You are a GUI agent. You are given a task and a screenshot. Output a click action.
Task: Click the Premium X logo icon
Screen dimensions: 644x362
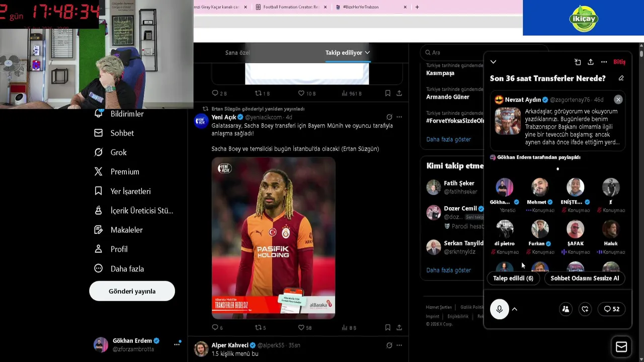tap(99, 171)
